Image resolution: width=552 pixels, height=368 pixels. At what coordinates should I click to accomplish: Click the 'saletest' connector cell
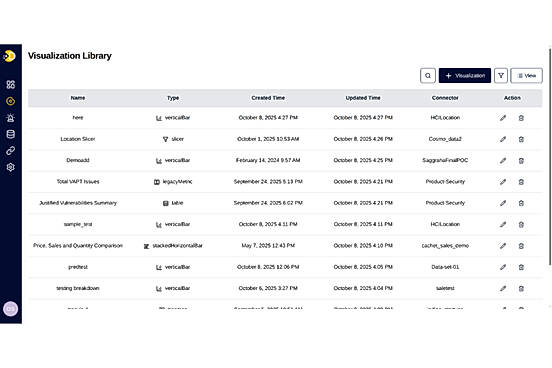(x=445, y=288)
